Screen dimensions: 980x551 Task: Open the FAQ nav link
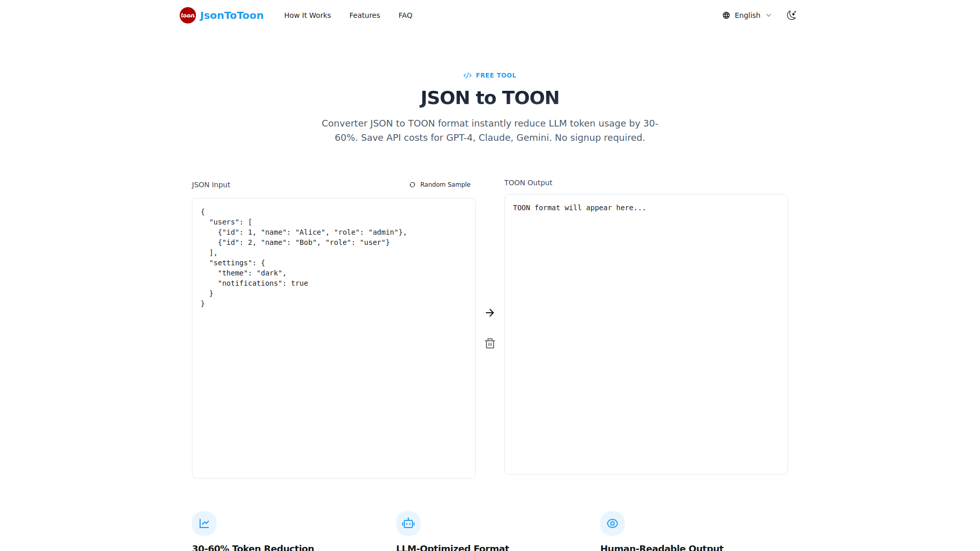click(405, 15)
